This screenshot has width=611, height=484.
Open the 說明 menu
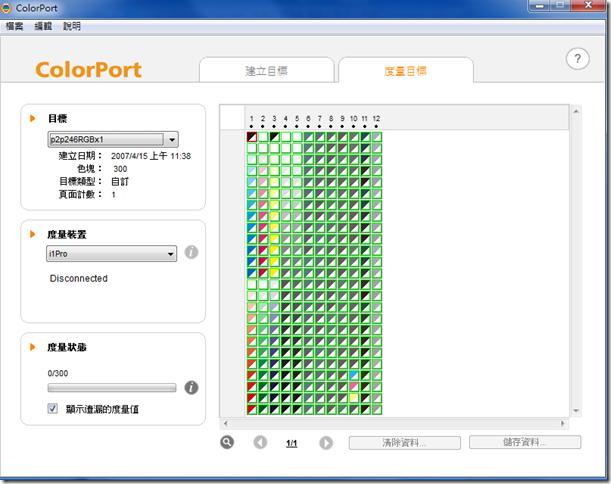72,26
